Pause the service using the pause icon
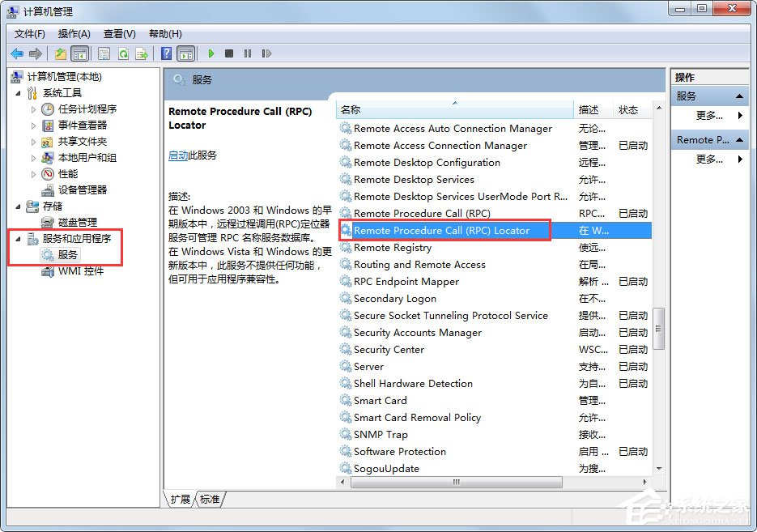The height and width of the screenshot is (532, 757). click(249, 53)
